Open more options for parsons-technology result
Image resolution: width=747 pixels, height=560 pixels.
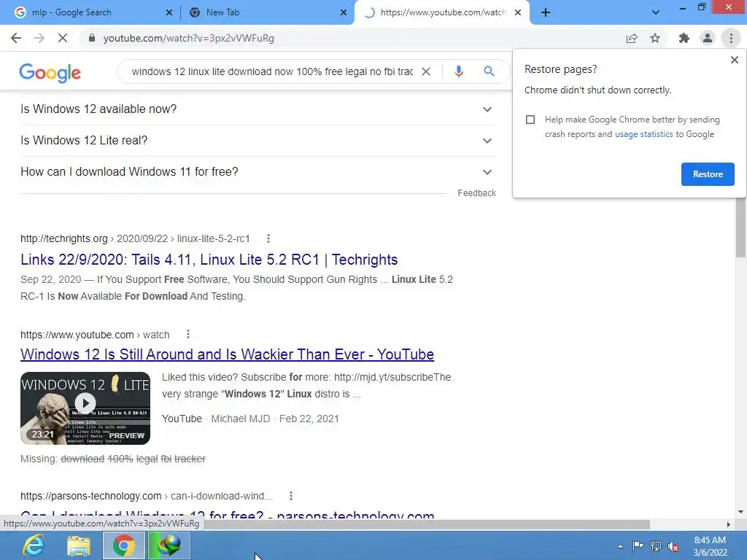point(291,496)
